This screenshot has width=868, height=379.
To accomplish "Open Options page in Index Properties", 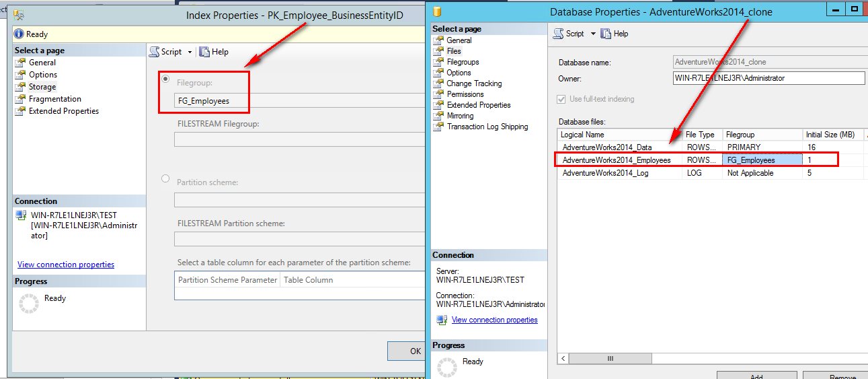I will [43, 75].
